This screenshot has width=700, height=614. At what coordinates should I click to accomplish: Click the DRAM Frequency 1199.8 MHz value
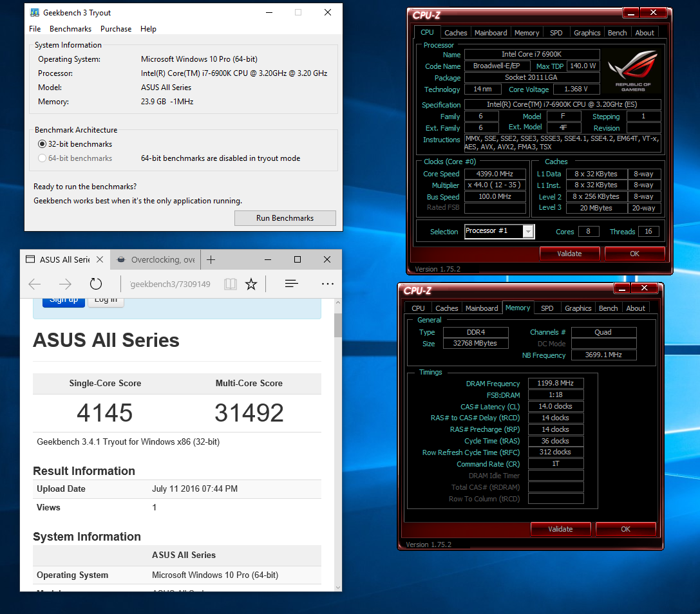click(556, 384)
